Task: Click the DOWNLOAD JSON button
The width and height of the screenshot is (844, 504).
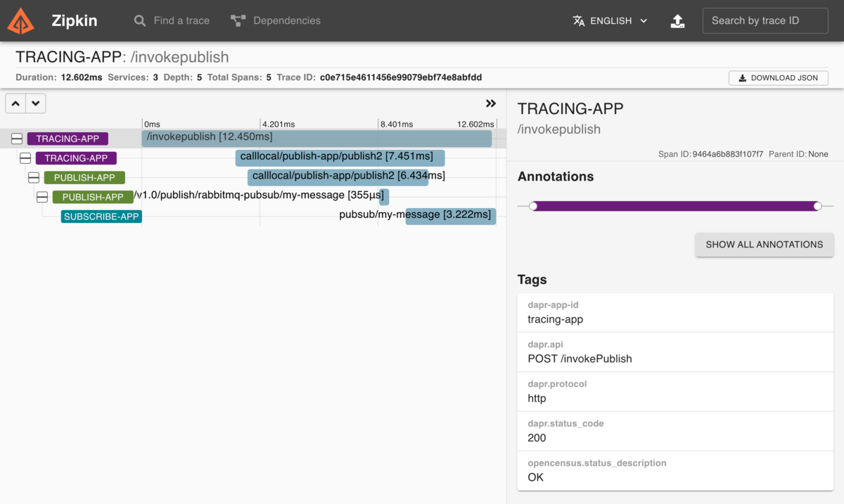Action: coord(778,78)
